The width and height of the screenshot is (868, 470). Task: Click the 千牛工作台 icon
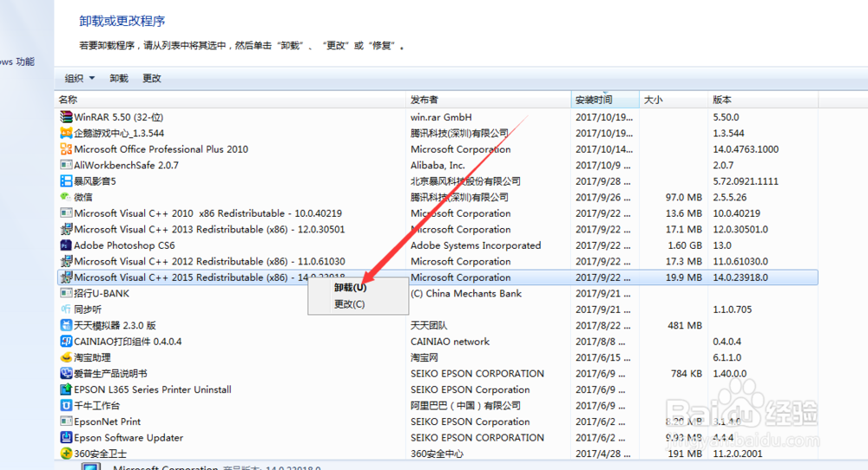pyautogui.click(x=66, y=405)
